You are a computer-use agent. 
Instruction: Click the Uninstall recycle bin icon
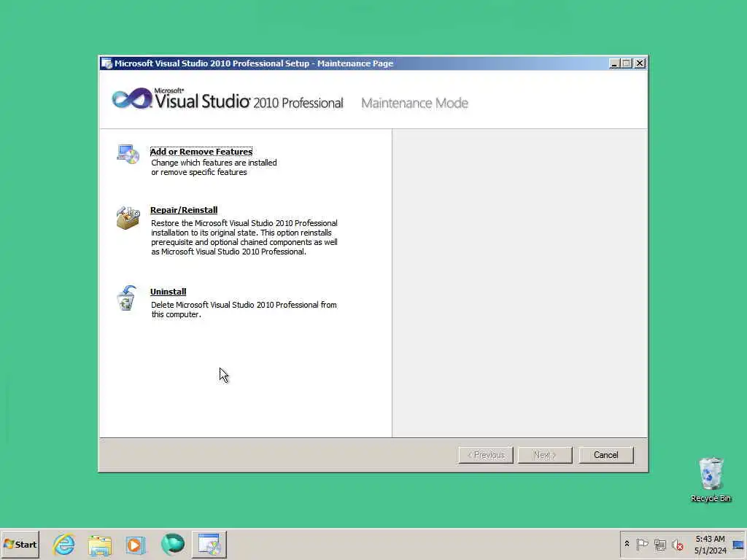[x=127, y=298]
